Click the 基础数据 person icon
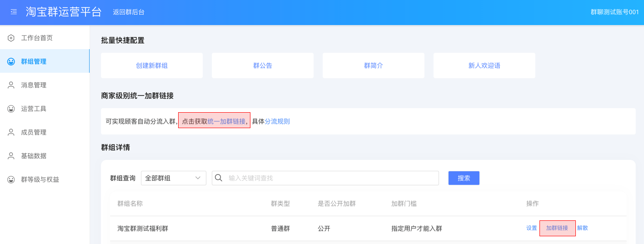This screenshot has height=244, width=644. (x=11, y=156)
